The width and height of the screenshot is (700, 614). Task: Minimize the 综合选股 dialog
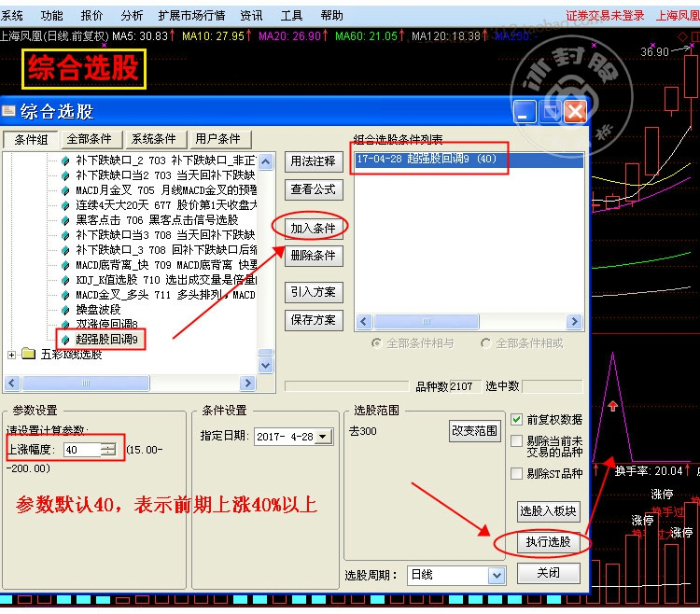point(525,112)
